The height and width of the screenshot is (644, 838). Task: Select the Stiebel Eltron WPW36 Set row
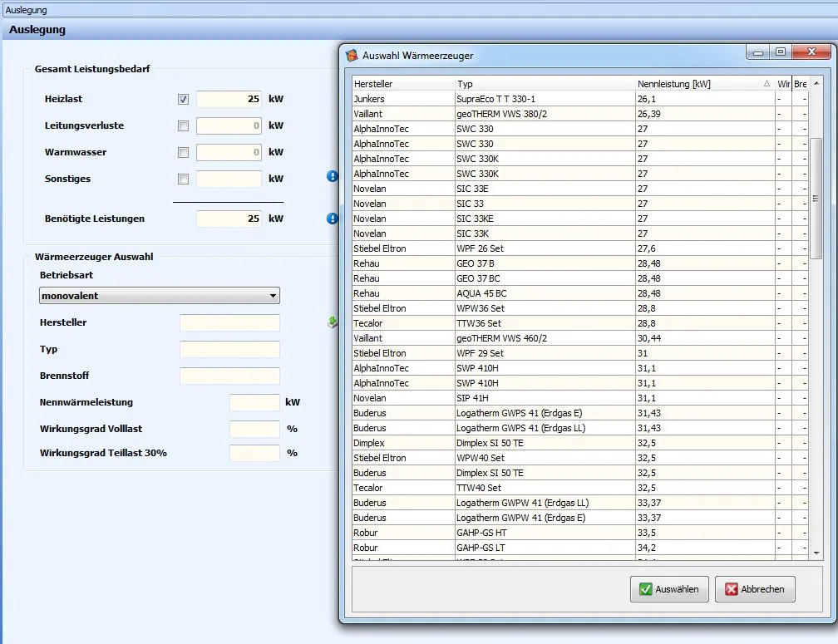[x=580, y=308]
